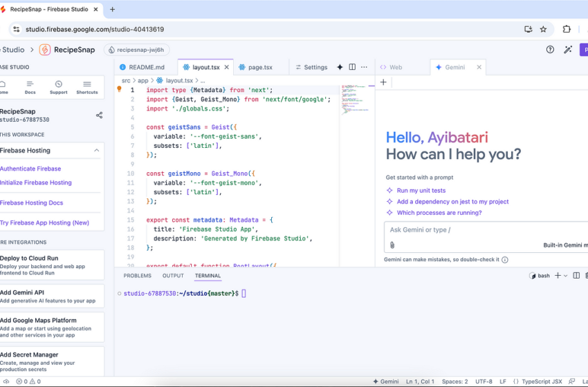The height and width of the screenshot is (387, 588).
Task: Click the src breadcrumb segment
Action: click(126, 81)
